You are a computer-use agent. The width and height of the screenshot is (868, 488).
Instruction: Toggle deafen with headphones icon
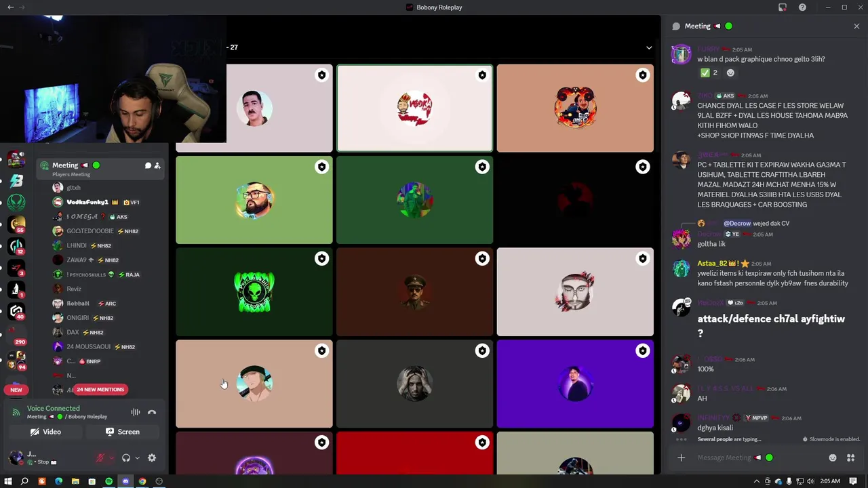(x=126, y=458)
